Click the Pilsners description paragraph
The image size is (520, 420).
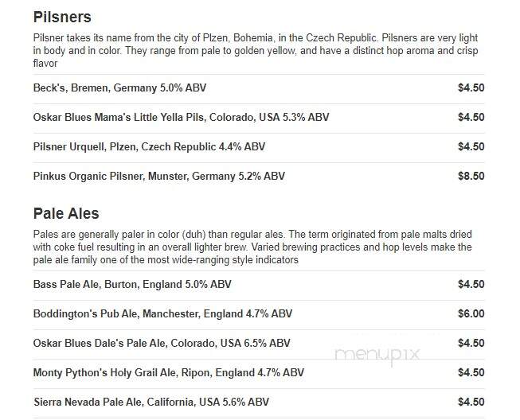pos(256,50)
